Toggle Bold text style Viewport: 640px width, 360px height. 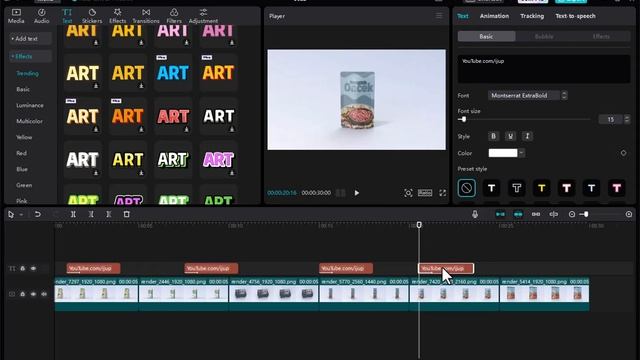[x=493, y=136]
